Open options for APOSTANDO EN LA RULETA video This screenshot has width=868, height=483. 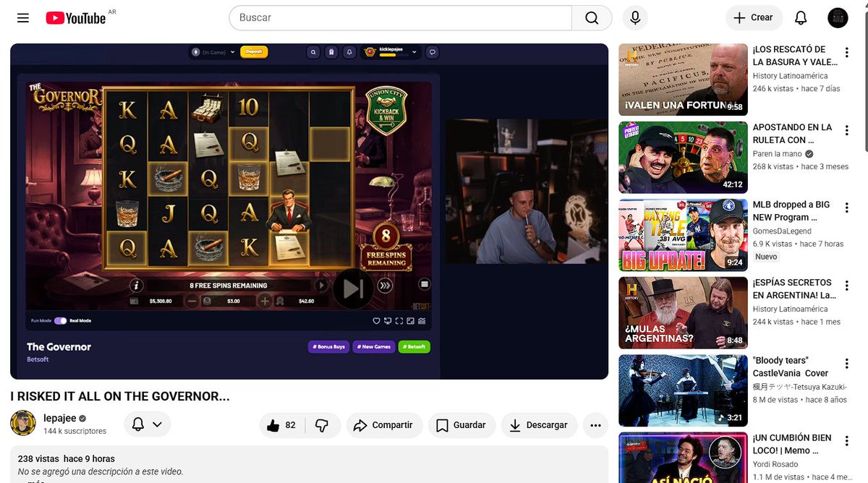pyautogui.click(x=846, y=130)
